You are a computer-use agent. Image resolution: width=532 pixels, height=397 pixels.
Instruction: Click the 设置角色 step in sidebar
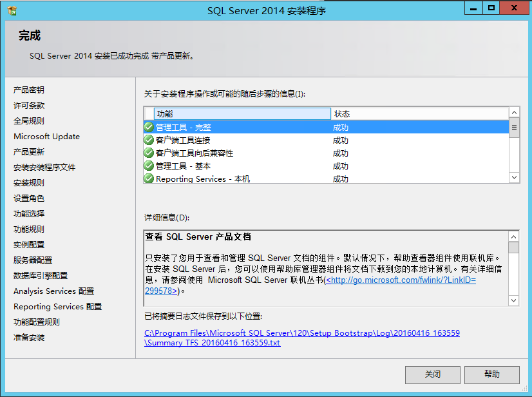tap(29, 198)
